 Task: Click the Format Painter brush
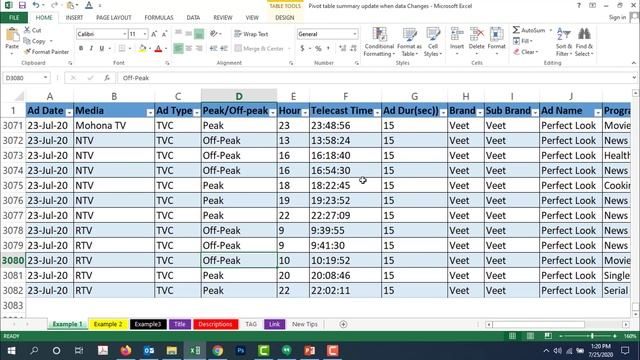(27, 52)
